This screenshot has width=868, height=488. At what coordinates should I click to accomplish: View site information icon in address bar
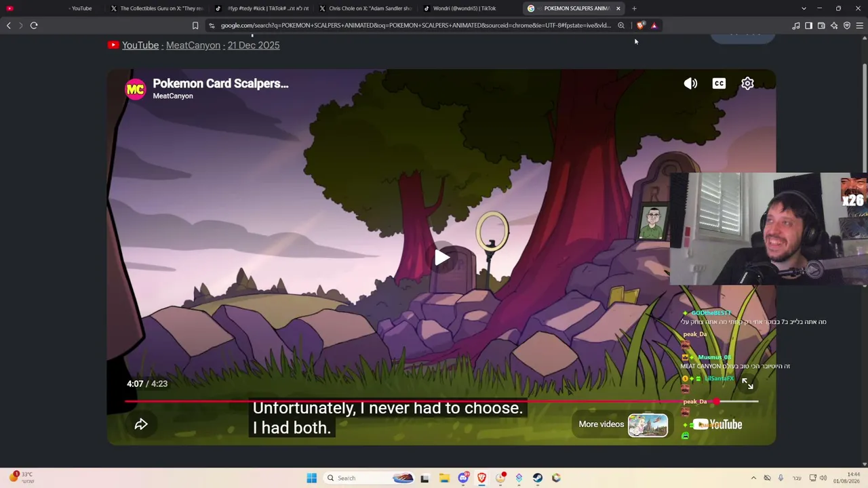[212, 26]
